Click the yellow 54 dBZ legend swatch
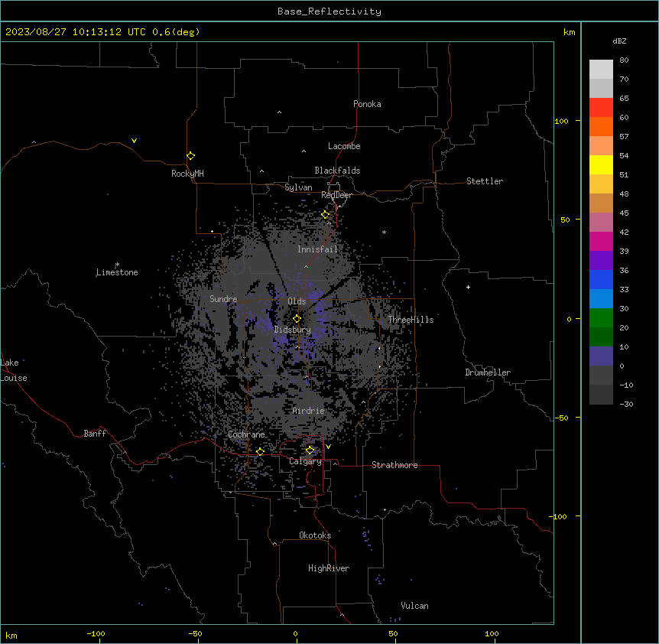Screen dimensions: 659x644 [601, 164]
